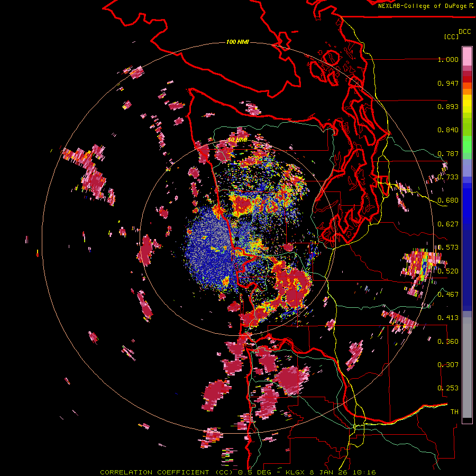
Task: Click the Correlation Coefficient caption at bottom
Action: pyautogui.click(x=237, y=472)
